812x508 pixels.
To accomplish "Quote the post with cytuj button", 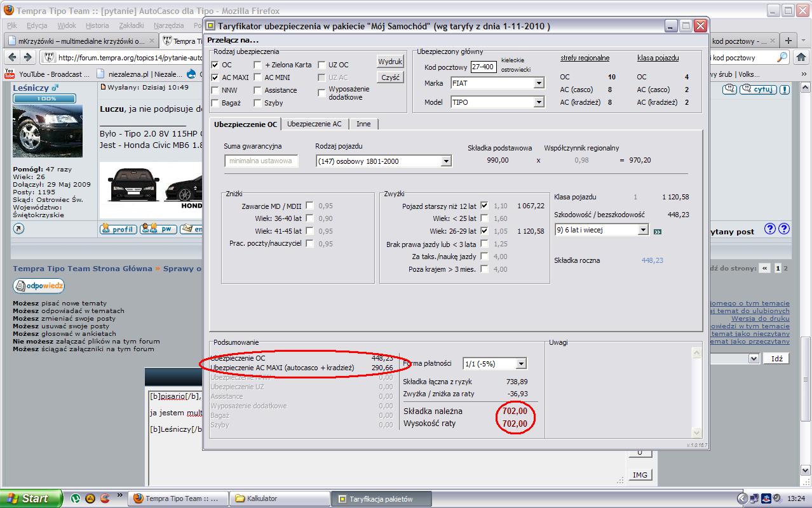I will (x=759, y=90).
